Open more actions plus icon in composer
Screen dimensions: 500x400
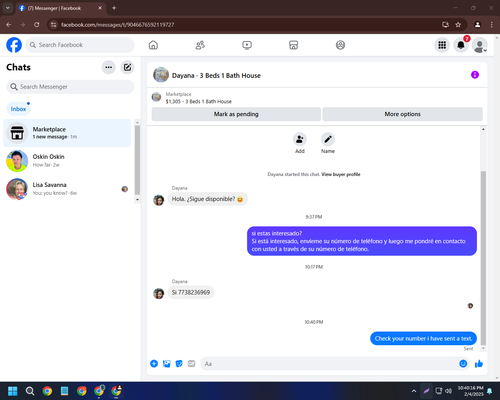tap(154, 364)
